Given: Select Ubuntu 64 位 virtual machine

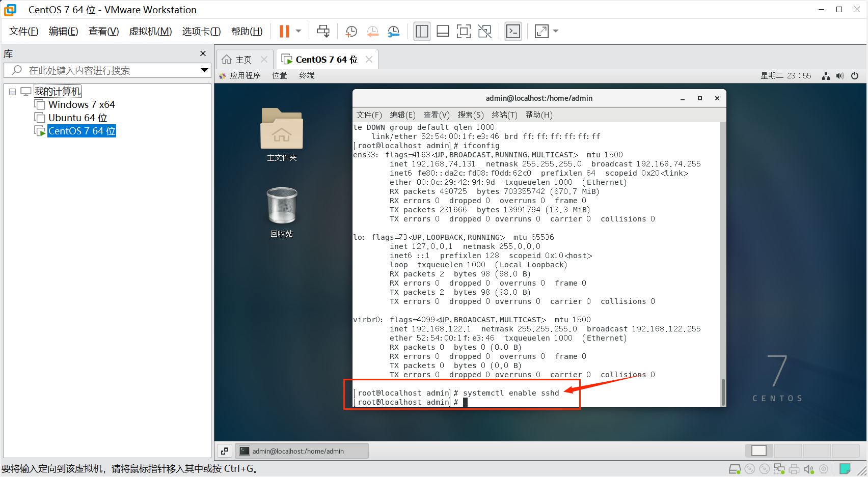Looking at the screenshot, I should coord(77,118).
